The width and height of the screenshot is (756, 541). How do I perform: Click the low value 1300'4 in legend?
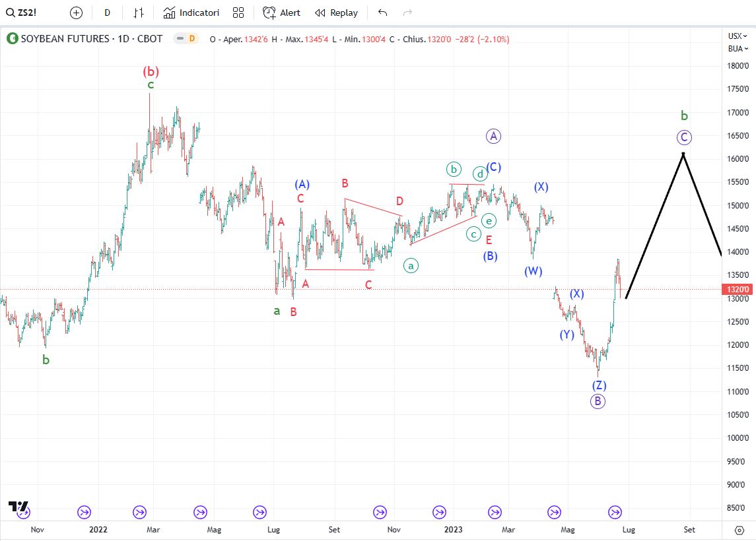point(374,40)
